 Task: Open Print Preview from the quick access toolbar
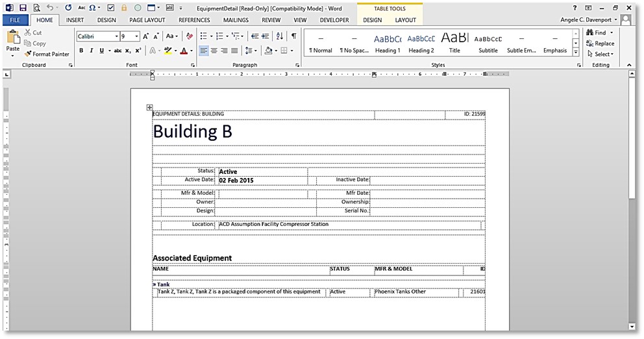coord(36,8)
